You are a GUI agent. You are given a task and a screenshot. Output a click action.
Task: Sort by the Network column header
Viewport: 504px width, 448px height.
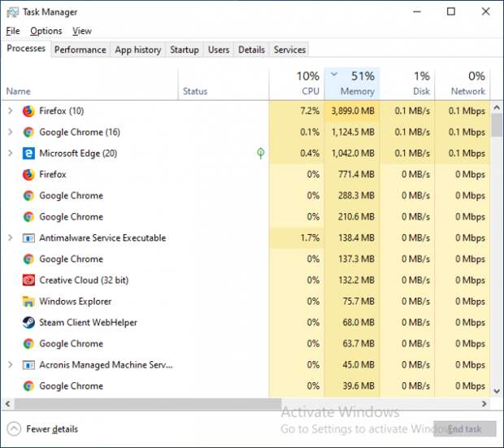point(463,84)
